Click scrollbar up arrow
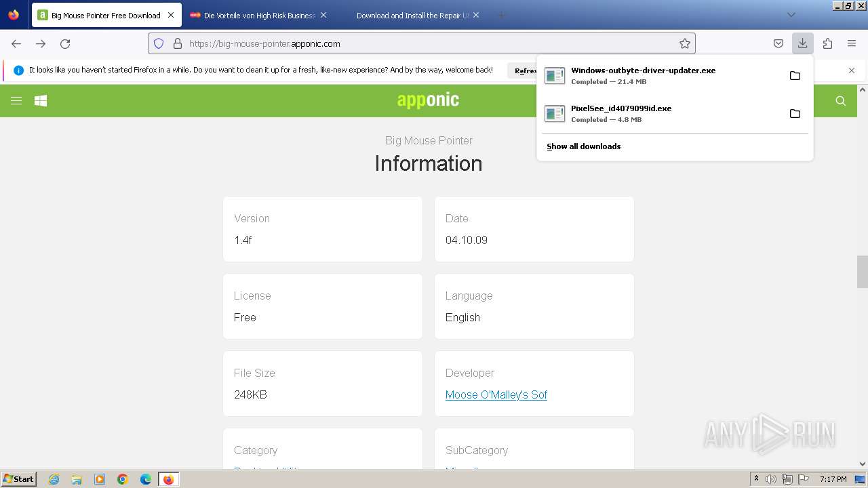Screen dimensions: 868x488 pos(863,89)
